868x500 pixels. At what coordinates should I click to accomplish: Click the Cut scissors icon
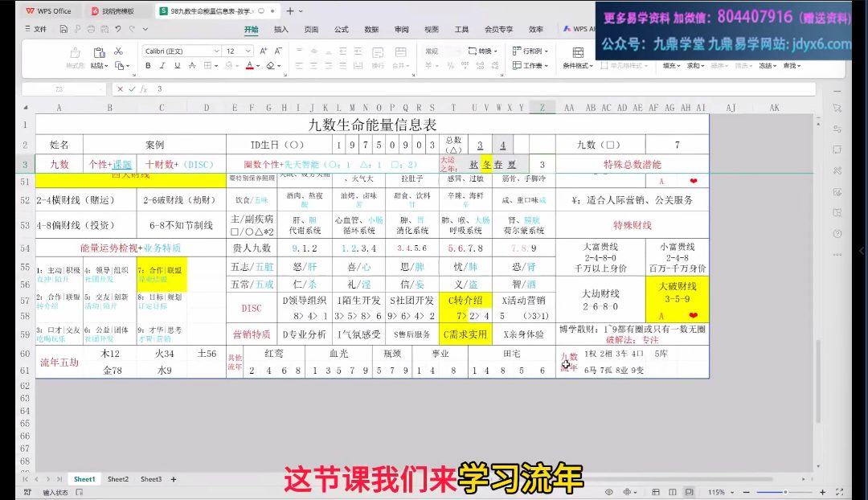118,51
